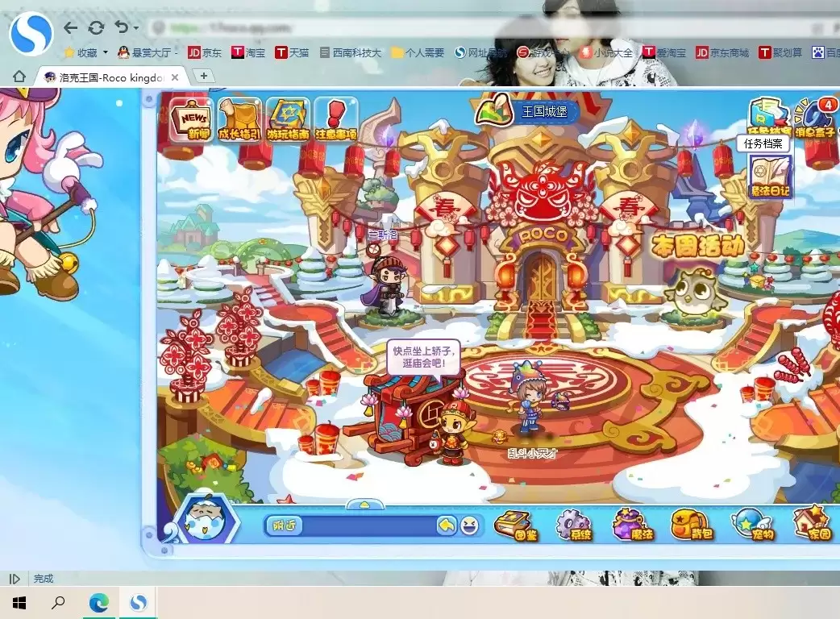The image size is (840, 619).
Task: Open the 宠物 pets icon
Action: click(x=751, y=524)
